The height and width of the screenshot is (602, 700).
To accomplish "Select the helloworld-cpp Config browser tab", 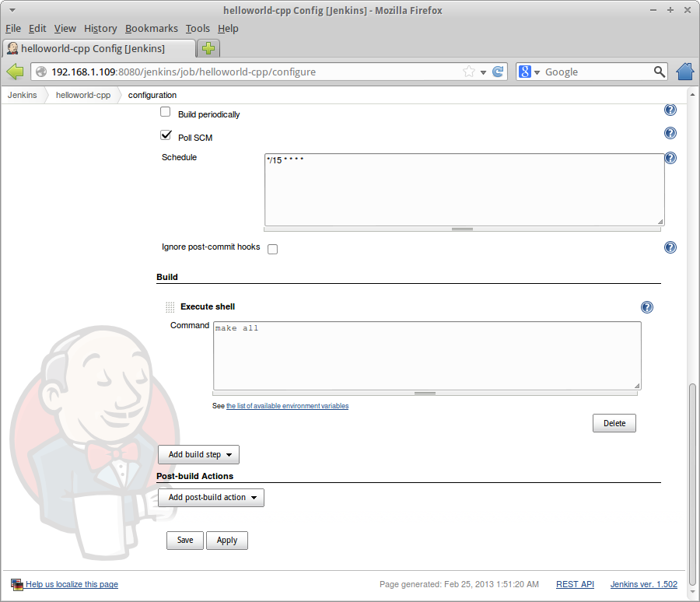I will point(99,48).
